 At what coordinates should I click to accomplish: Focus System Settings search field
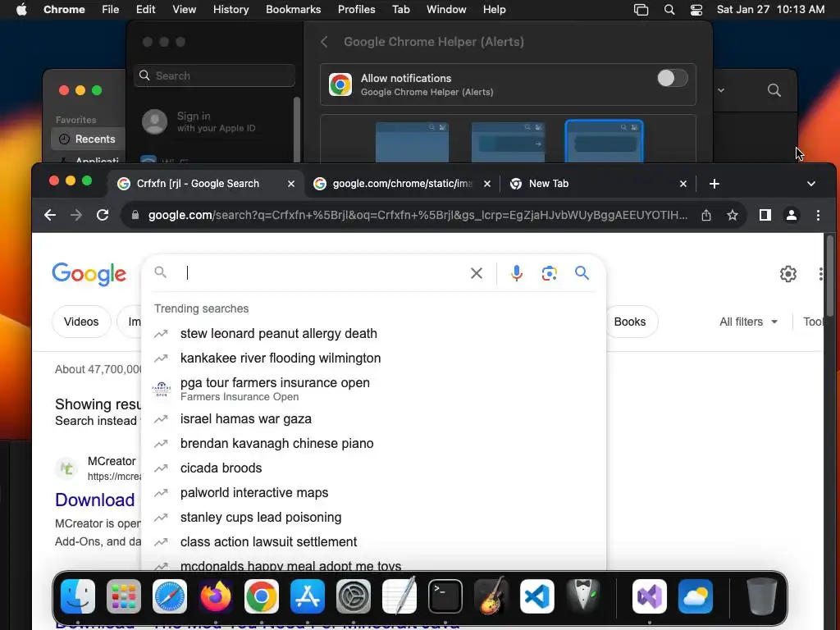coord(214,75)
